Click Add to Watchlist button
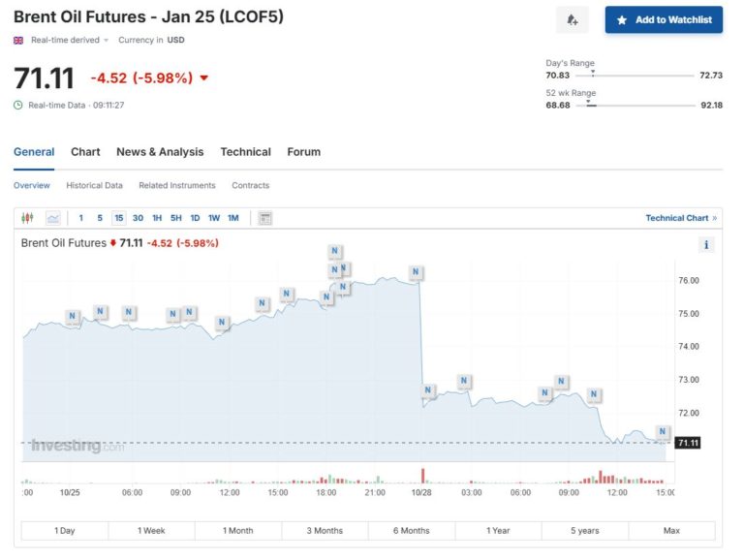The width and height of the screenshot is (744, 560). coord(664,19)
